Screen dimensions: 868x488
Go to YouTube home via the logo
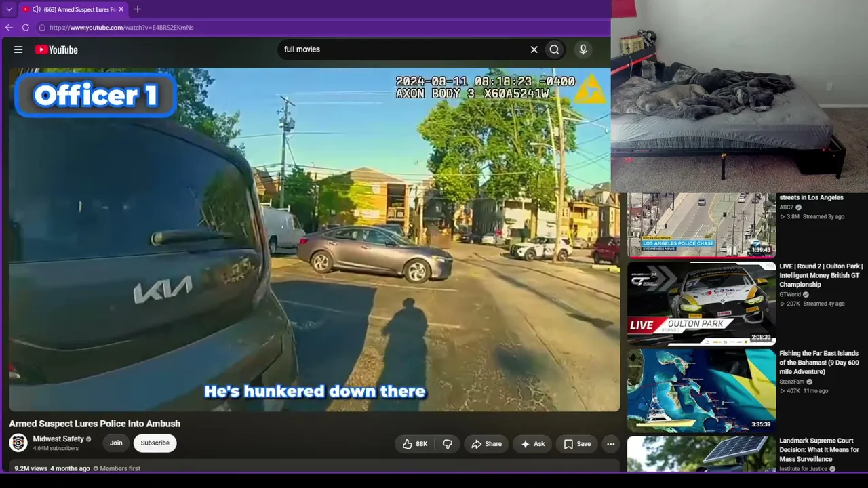coord(56,49)
